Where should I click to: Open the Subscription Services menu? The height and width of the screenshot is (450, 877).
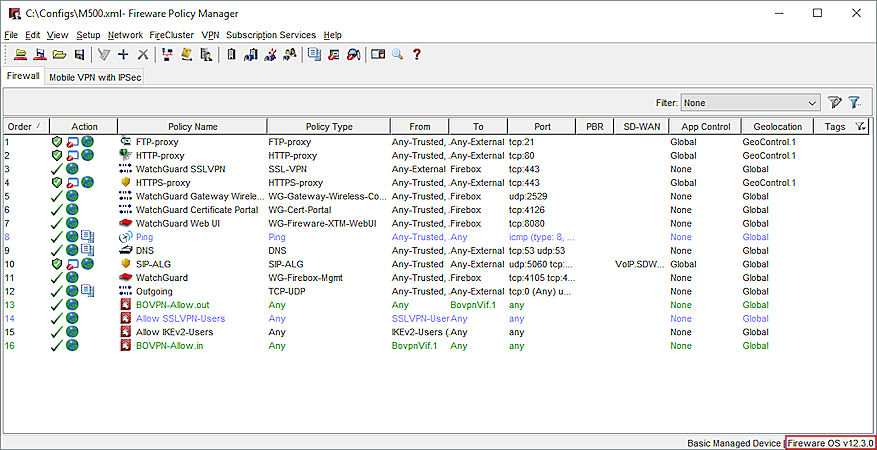click(270, 35)
